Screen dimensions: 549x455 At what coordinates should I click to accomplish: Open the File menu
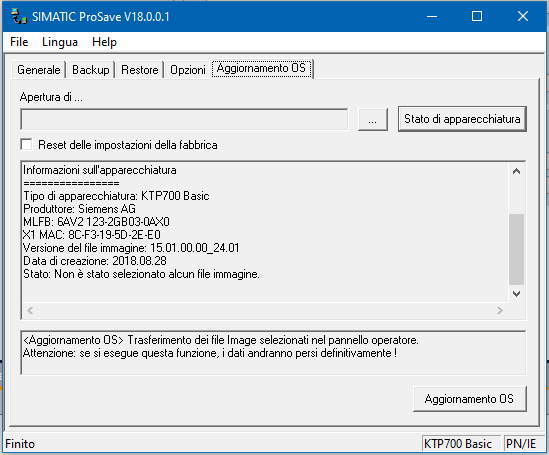(x=19, y=42)
